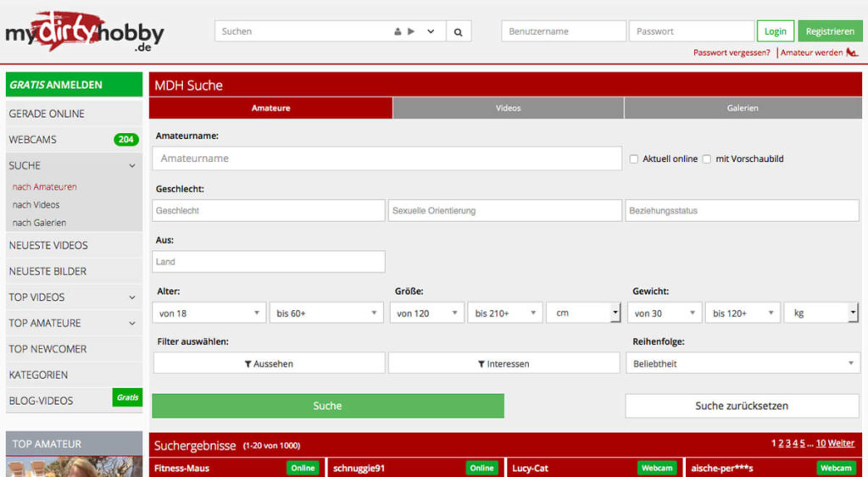Click the Suche zurücksetzen button
868x477 pixels.
(x=742, y=406)
